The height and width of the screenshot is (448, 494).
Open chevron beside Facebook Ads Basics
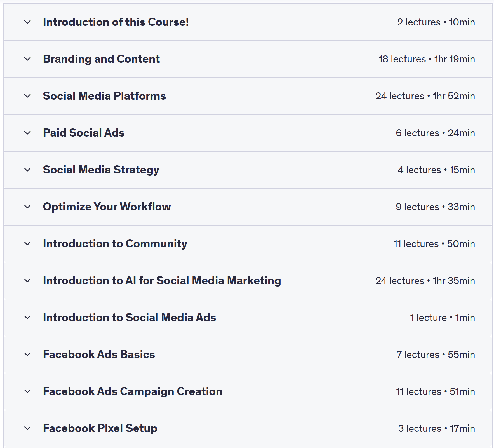pyautogui.click(x=27, y=355)
